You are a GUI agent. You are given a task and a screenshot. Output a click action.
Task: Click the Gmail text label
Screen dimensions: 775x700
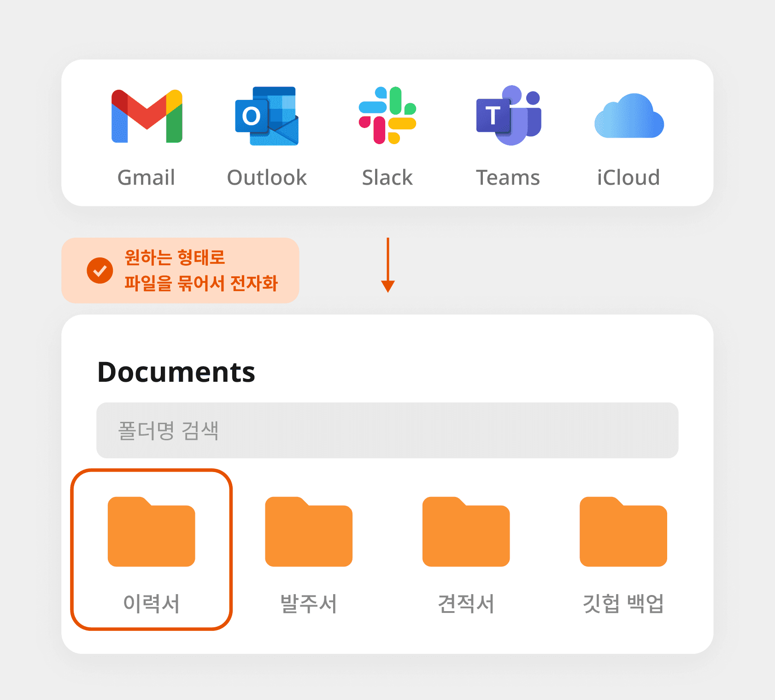147,178
